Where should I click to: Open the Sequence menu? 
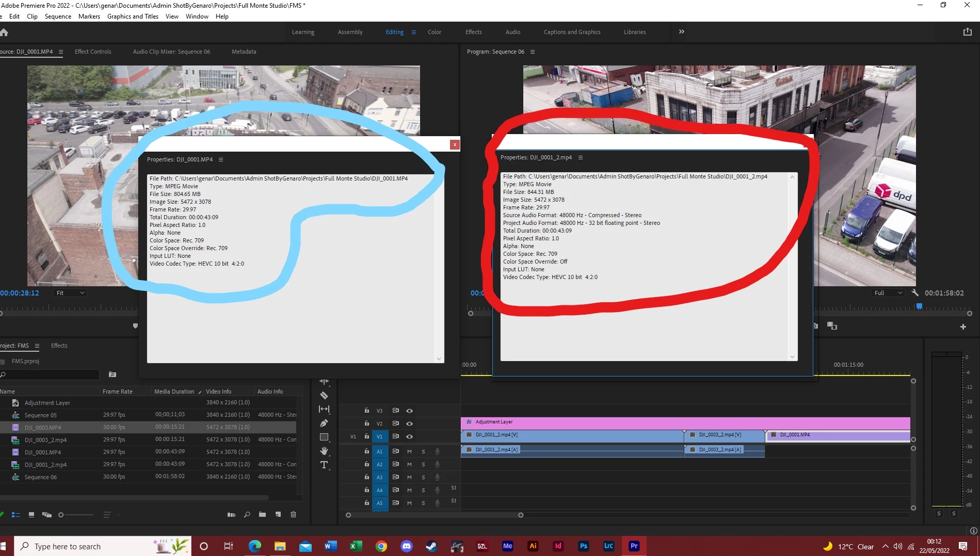[x=58, y=17]
